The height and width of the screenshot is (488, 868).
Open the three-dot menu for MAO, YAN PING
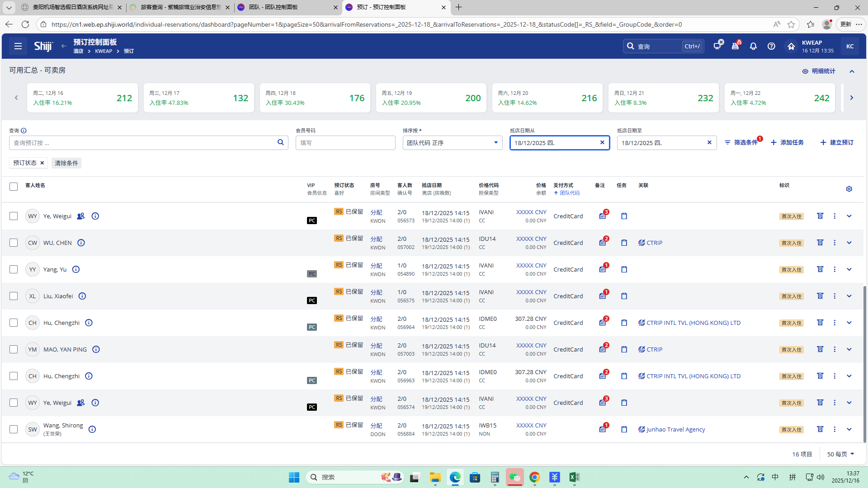(835, 349)
